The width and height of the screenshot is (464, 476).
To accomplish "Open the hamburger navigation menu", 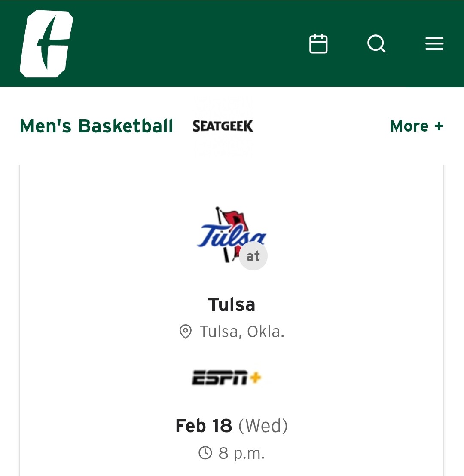I will pos(434,44).
